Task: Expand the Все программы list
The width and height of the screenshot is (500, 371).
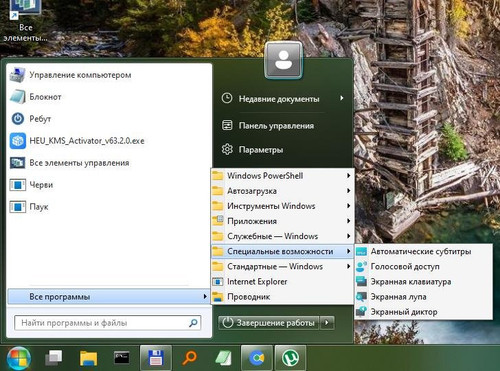Action: (109, 297)
